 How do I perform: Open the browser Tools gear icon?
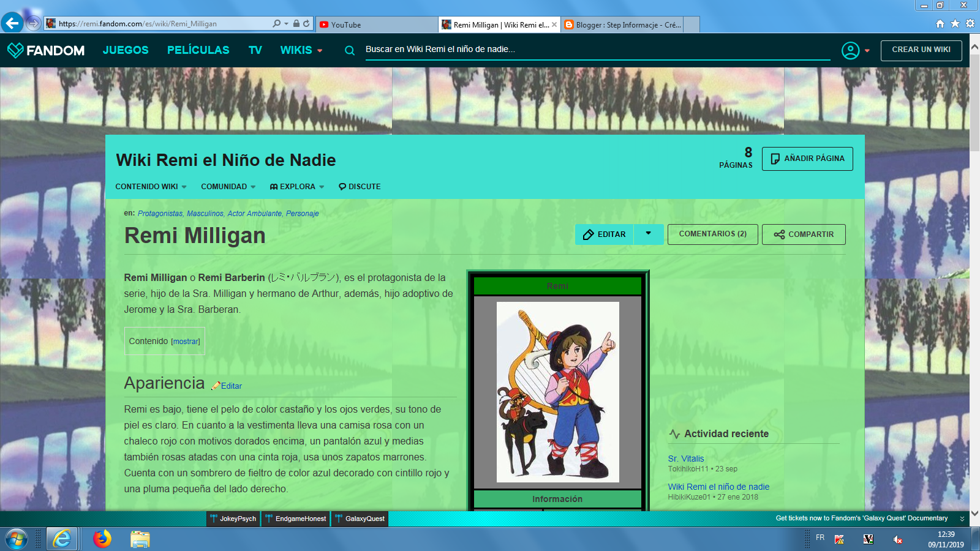click(x=970, y=23)
